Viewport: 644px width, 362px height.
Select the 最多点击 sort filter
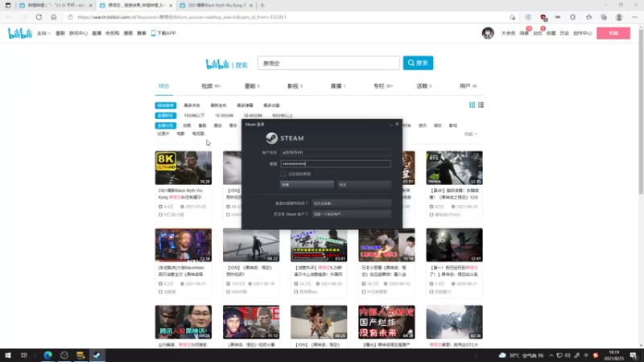point(192,105)
